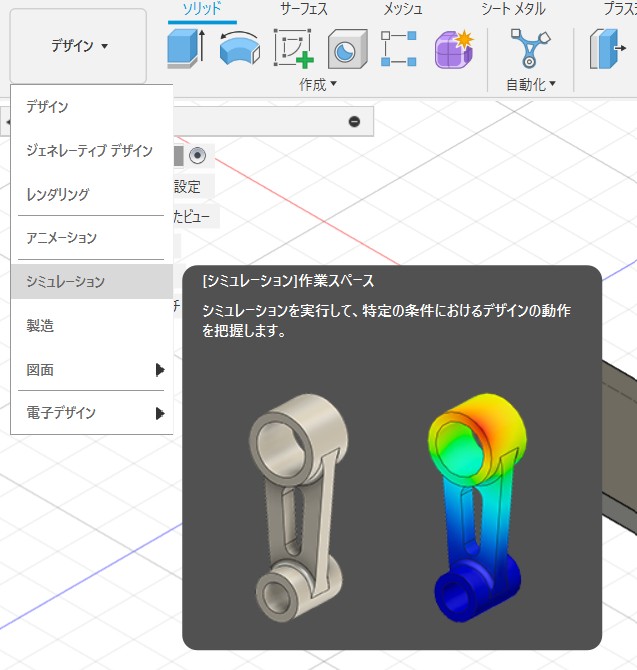Screen dimensions: 637x670
Task: Expand the 自動化 dropdown menu
Action: pos(531,85)
